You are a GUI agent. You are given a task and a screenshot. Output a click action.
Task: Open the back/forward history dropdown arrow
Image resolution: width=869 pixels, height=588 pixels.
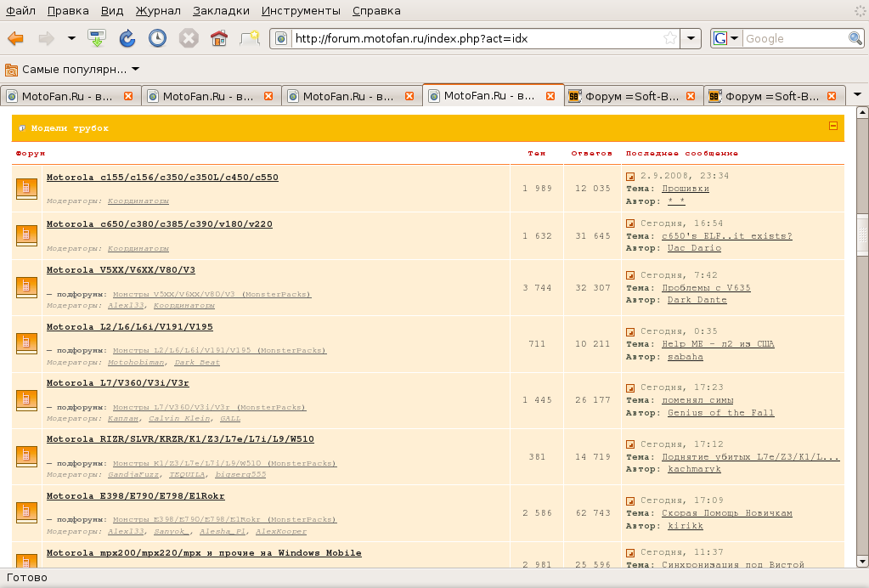click(71, 38)
